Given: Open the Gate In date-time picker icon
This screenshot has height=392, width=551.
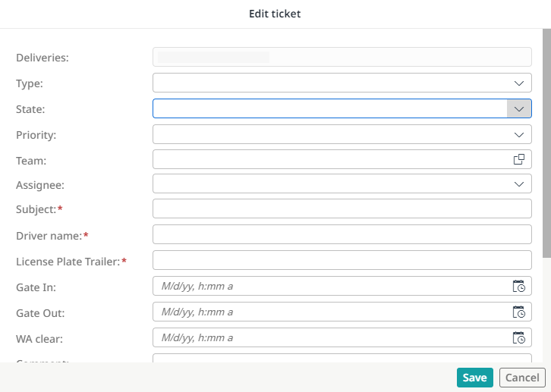Looking at the screenshot, I should point(518,286).
